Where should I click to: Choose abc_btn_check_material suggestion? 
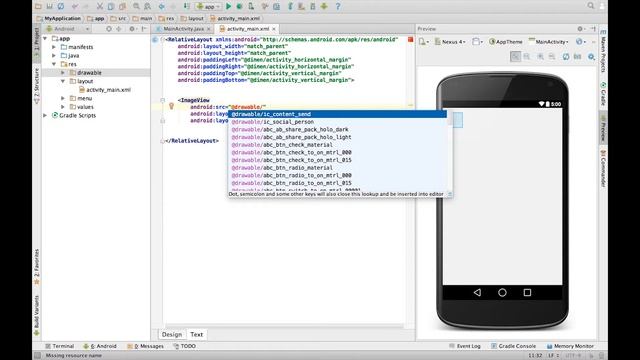coord(338,145)
